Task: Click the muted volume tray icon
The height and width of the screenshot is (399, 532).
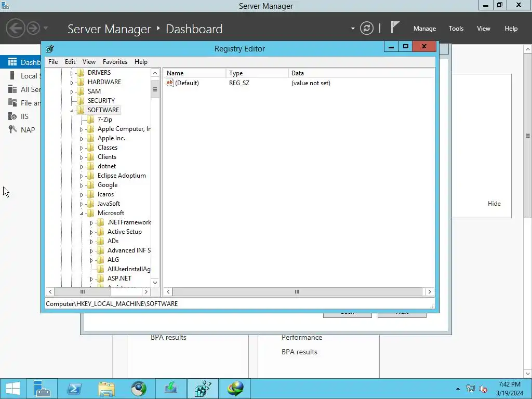Action: [x=483, y=389]
